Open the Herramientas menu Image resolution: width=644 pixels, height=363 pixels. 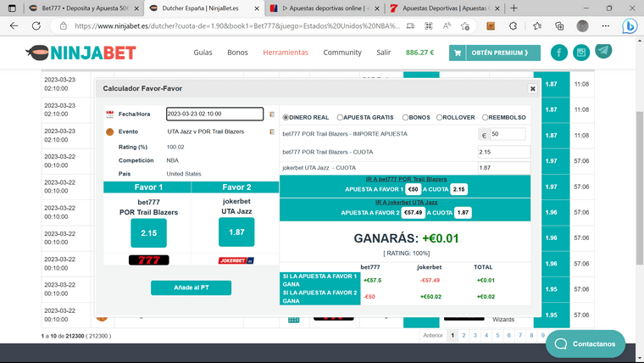[286, 53]
